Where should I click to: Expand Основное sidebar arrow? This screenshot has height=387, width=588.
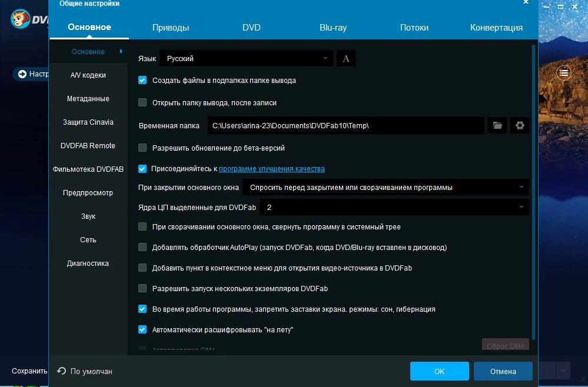(121, 51)
